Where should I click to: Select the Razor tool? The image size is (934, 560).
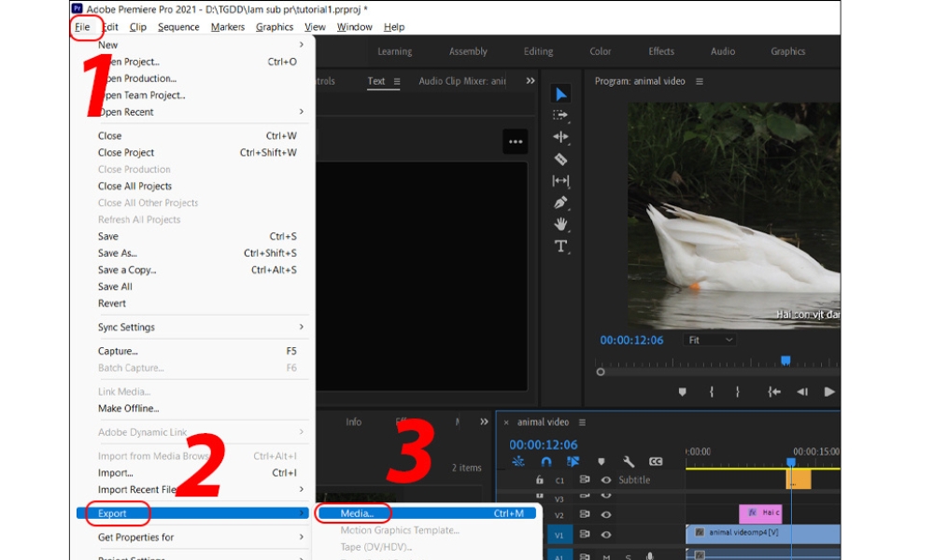click(x=560, y=159)
